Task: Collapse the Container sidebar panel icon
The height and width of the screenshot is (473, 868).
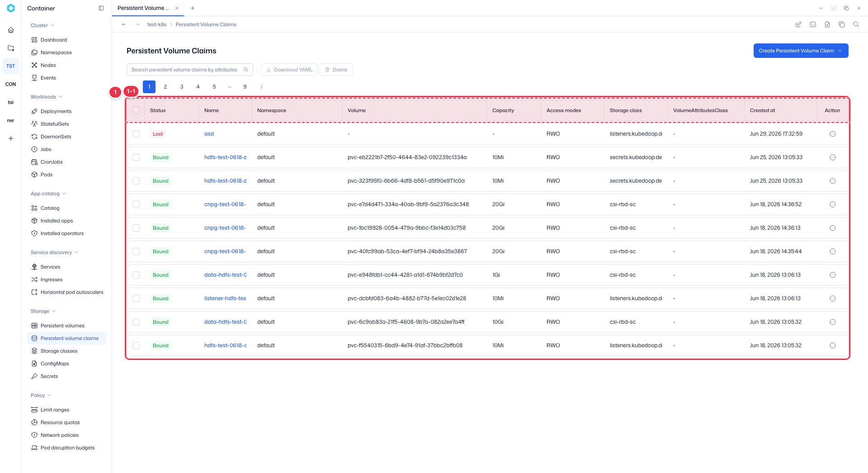Action: (101, 8)
